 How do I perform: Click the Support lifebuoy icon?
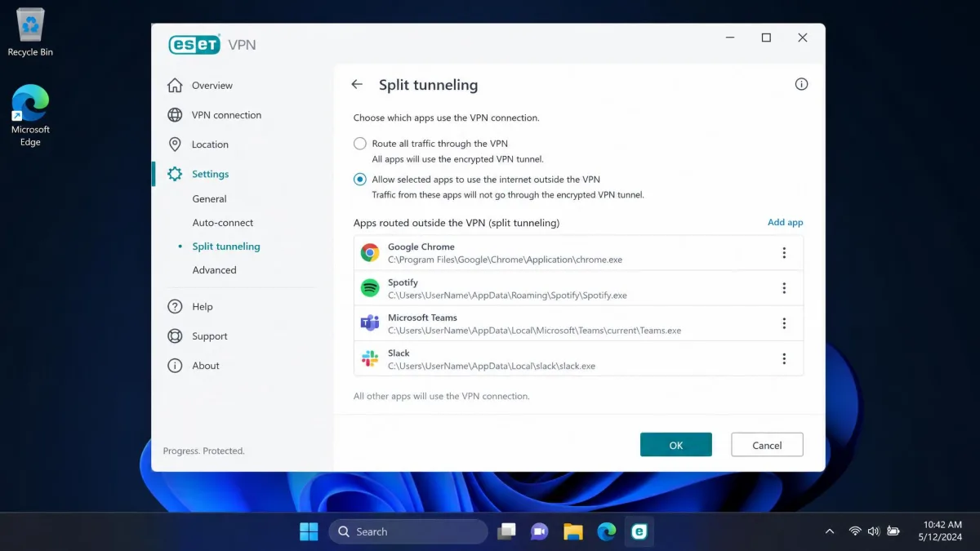175,336
